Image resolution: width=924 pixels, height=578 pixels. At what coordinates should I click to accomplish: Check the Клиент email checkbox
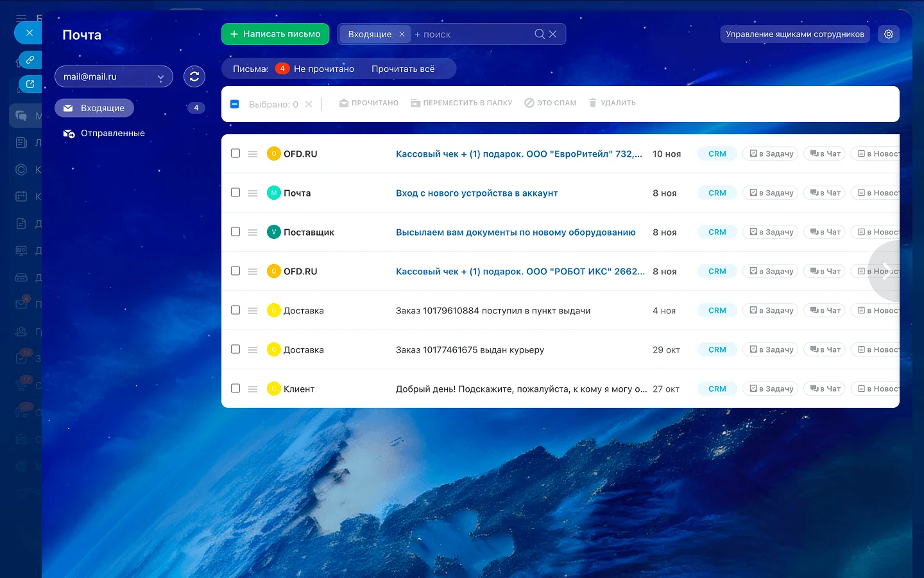click(235, 389)
